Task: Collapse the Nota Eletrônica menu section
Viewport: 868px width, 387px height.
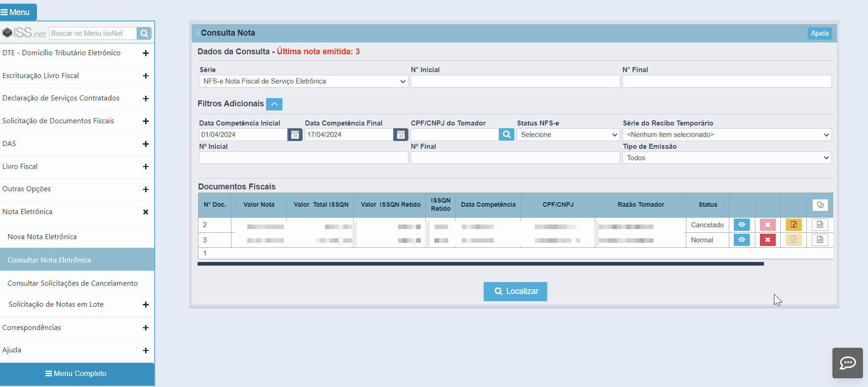Action: (146, 212)
